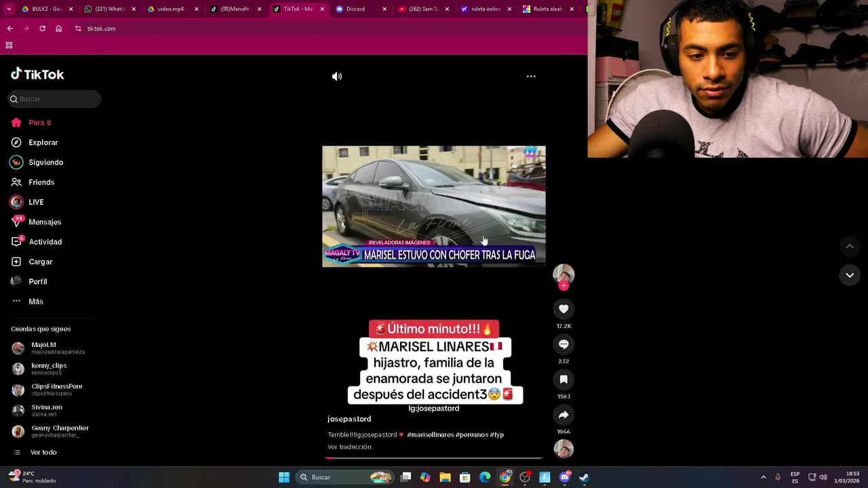
Task: Open josepastord's profile from username
Action: coord(349,419)
